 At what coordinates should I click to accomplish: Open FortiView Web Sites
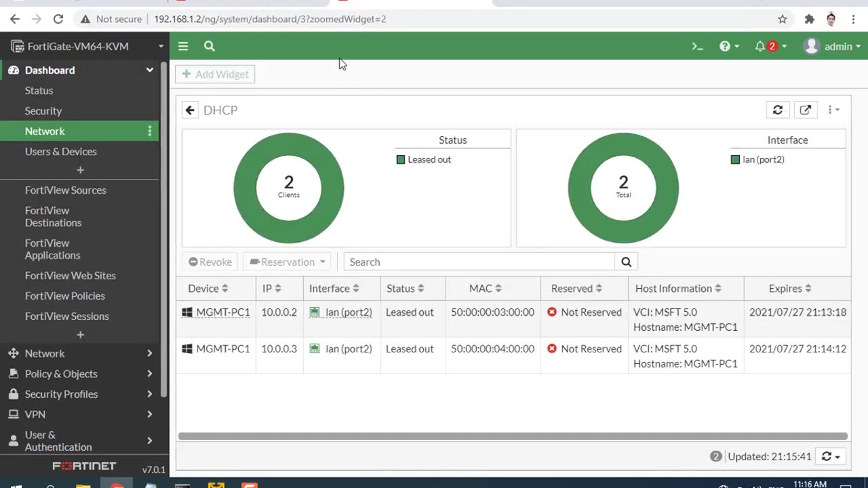click(71, 276)
